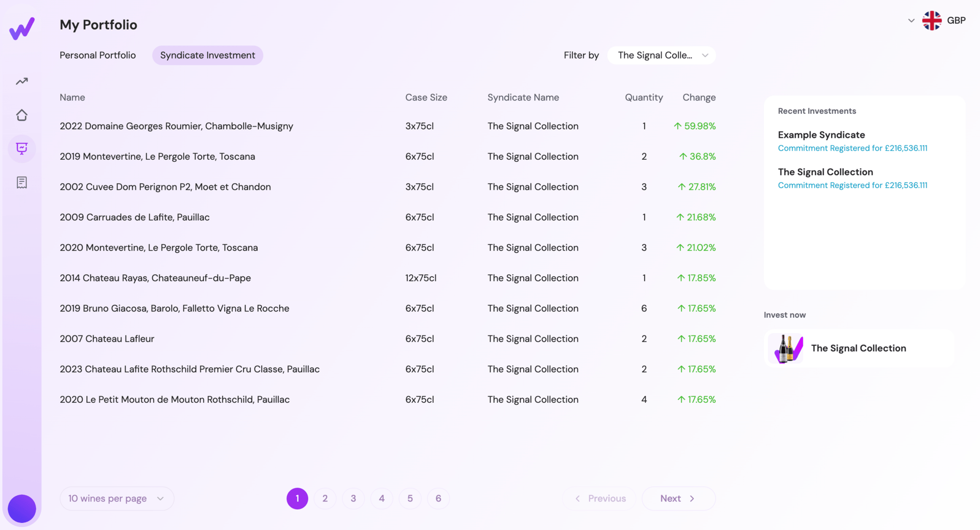
Task: Select the 2007 Chateau Lafleur row
Action: coord(388,339)
